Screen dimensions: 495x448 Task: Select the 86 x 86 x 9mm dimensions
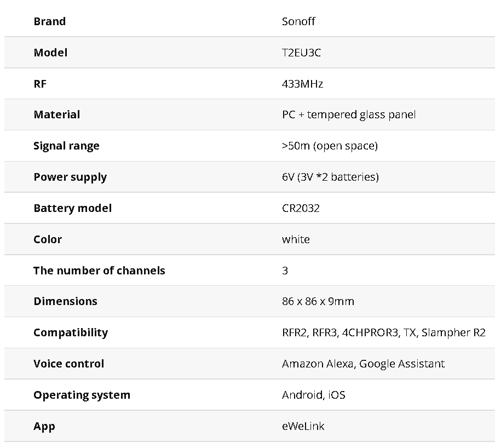318,301
